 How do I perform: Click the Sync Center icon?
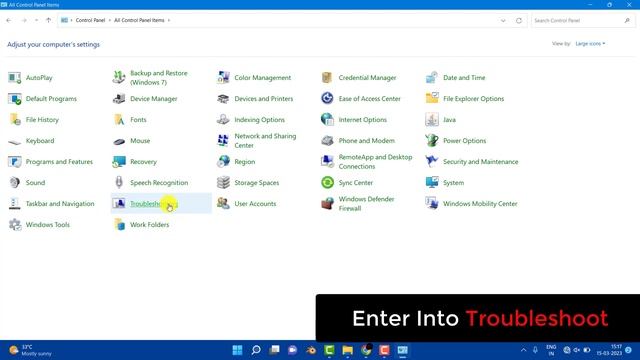(327, 182)
